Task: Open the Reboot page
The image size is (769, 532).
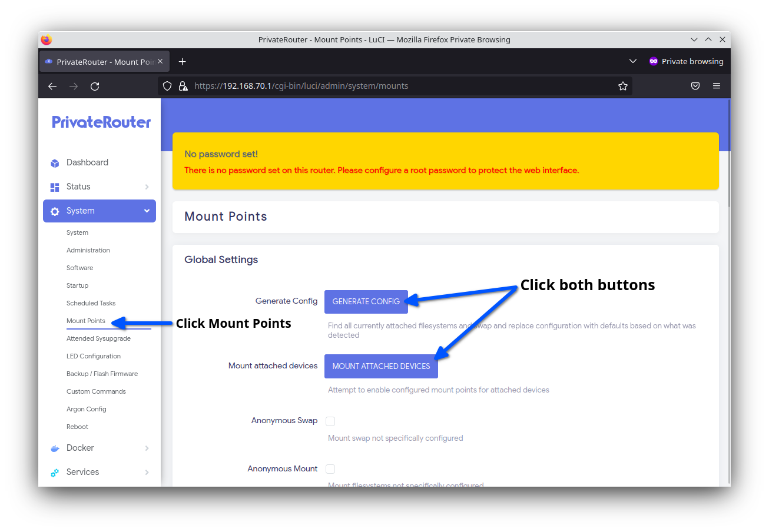Action: [77, 427]
